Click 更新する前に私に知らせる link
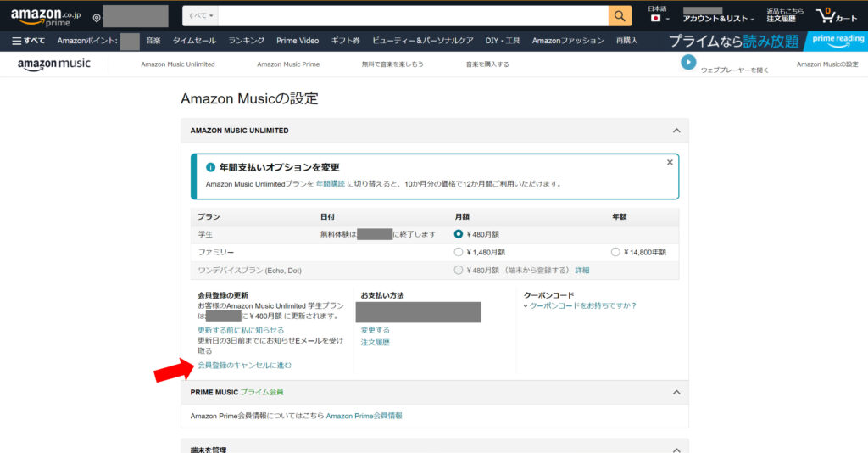Screen dimensions: 868x453 click(x=241, y=330)
